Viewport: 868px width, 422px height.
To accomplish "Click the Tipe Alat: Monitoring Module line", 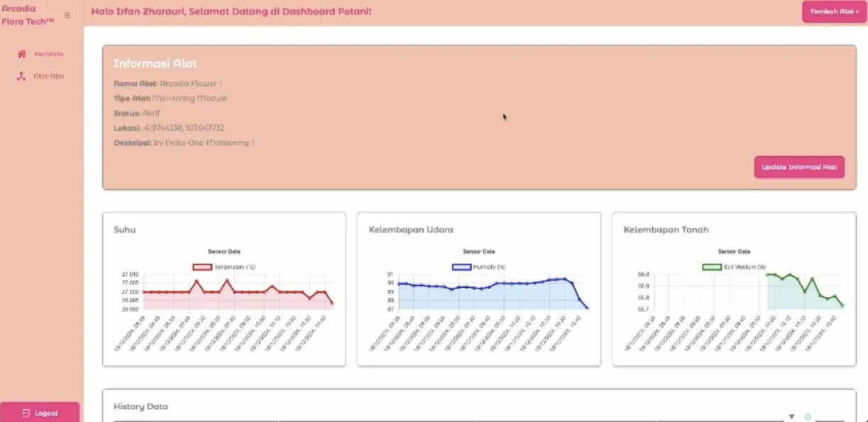I will coord(170,98).
